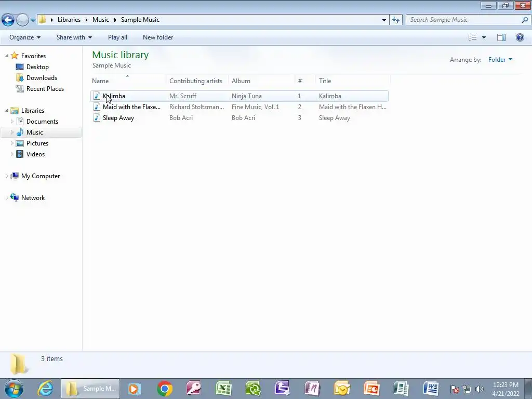Screen dimensions: 532x399
Task: Collapse the Favorites section
Action: coord(7,56)
